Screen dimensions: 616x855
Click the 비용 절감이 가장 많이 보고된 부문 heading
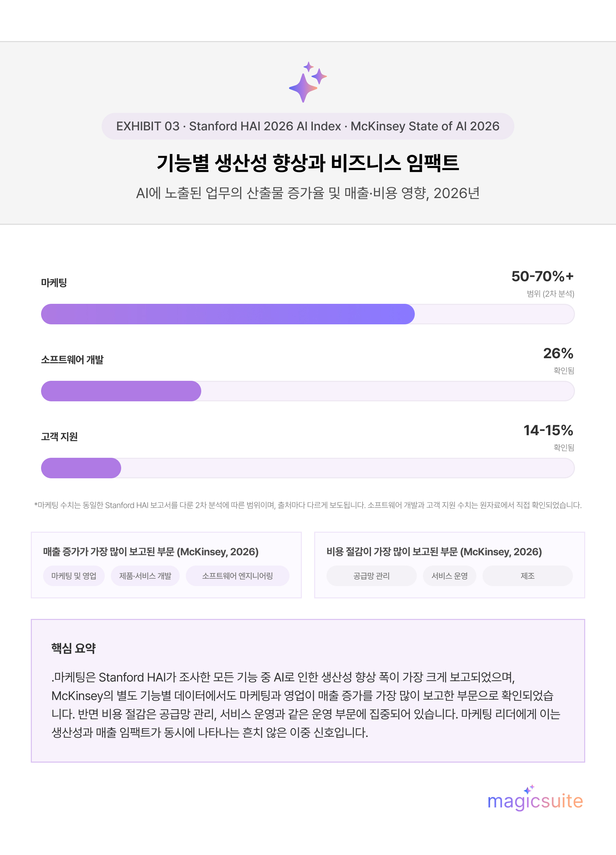(x=434, y=552)
